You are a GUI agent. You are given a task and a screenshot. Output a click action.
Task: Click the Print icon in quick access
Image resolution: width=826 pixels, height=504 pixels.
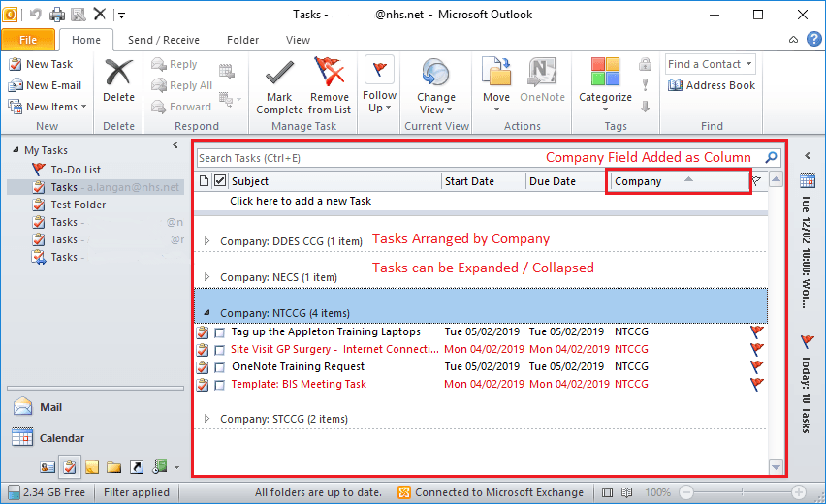click(x=57, y=15)
